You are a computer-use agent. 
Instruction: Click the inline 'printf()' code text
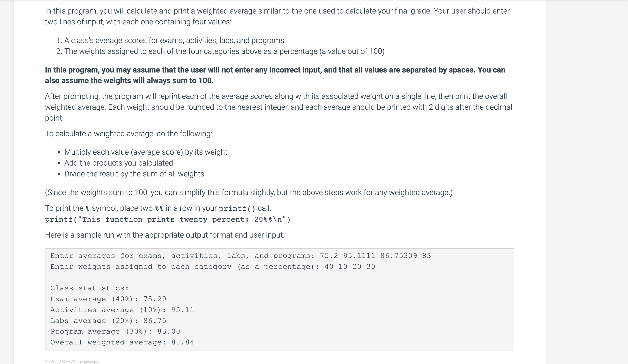coord(237,208)
